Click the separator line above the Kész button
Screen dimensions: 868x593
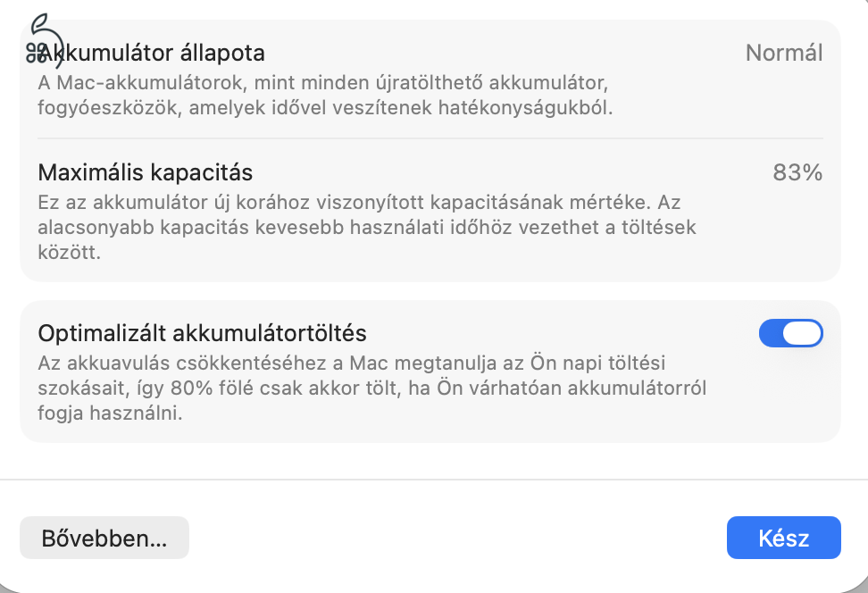point(434,480)
